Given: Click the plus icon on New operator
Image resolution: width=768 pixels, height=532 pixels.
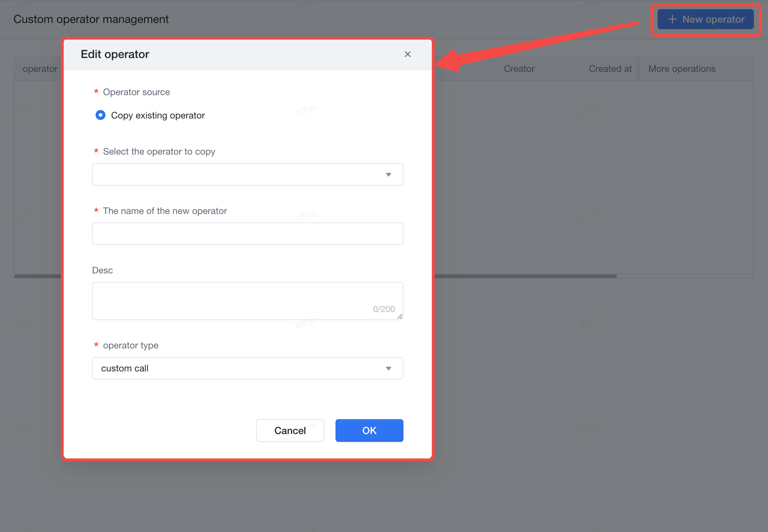Looking at the screenshot, I should (672, 19).
